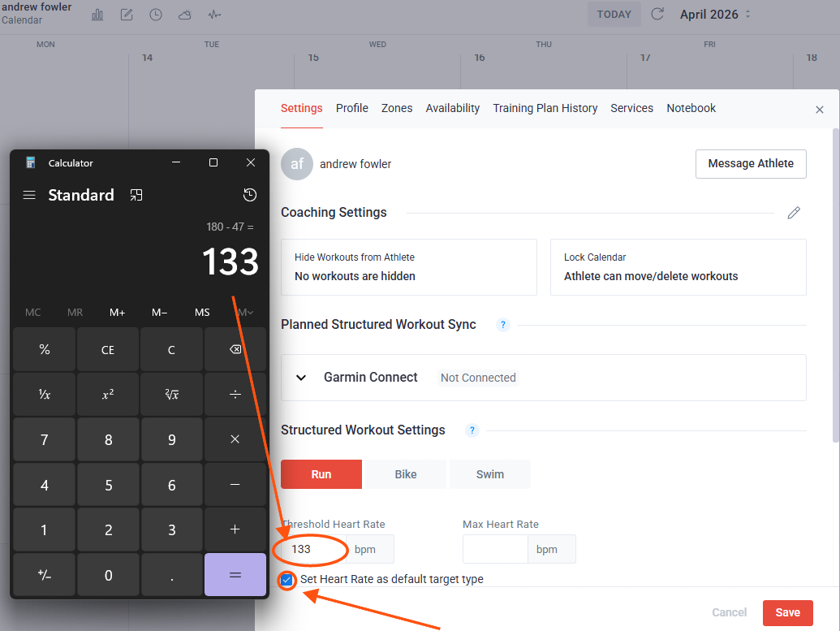
Task: Open the April 2026 month picker
Action: click(x=715, y=14)
